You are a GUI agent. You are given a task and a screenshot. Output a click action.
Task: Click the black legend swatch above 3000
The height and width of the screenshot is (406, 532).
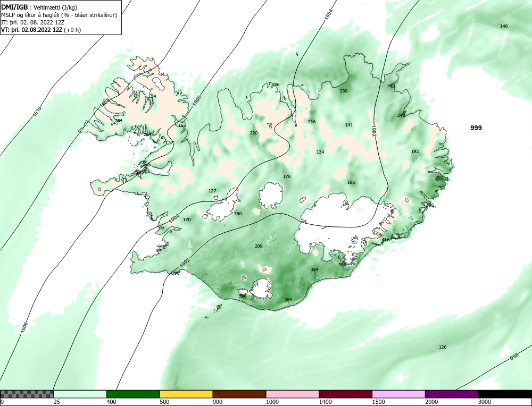(x=505, y=394)
